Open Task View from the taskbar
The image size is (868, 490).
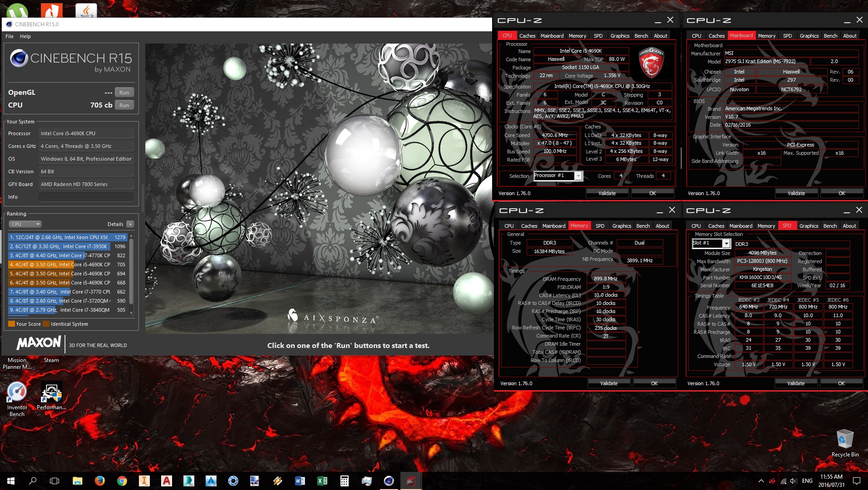pos(54,481)
